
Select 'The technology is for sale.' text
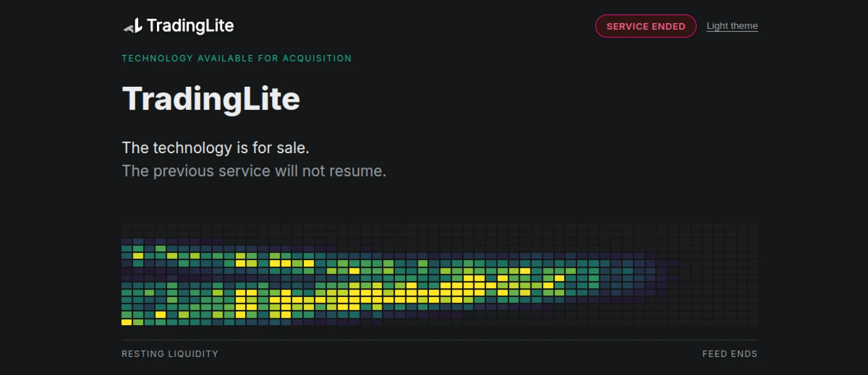click(216, 148)
